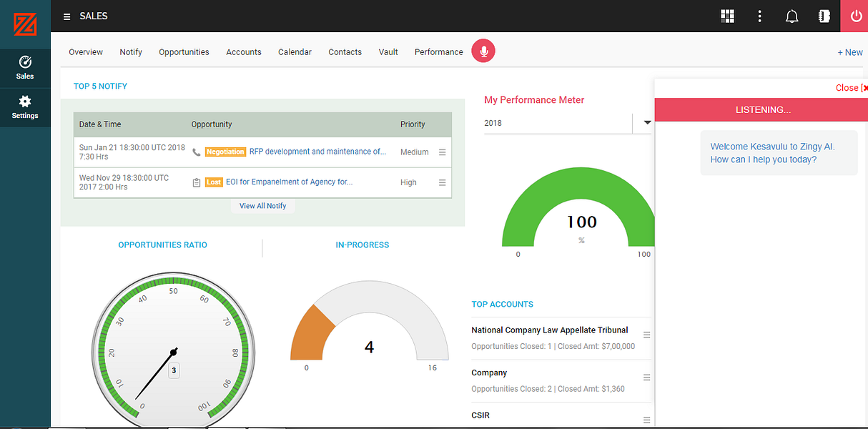Image resolution: width=868 pixels, height=429 pixels.
Task: Click the TOP 5 NOTIFY heading
Action: click(x=100, y=87)
